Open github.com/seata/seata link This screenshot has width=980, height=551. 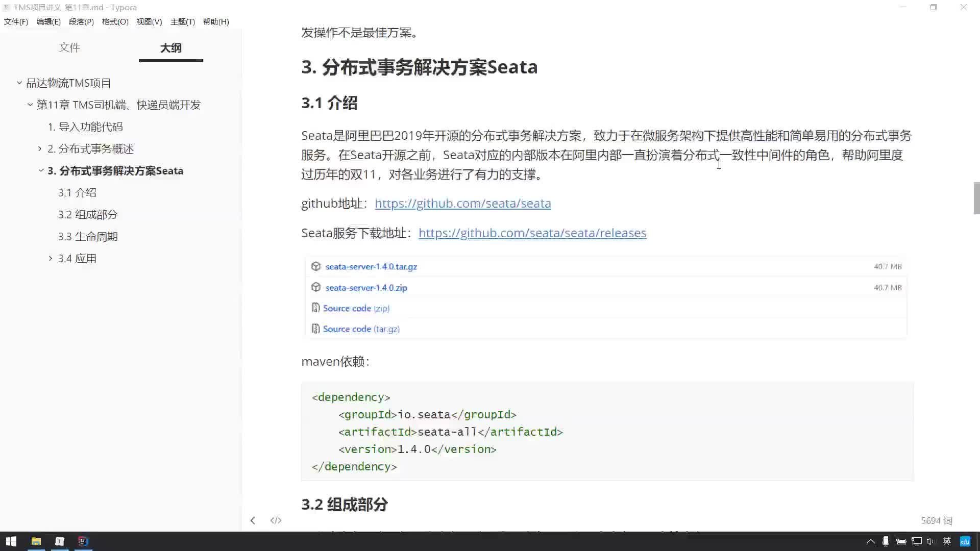pos(462,204)
